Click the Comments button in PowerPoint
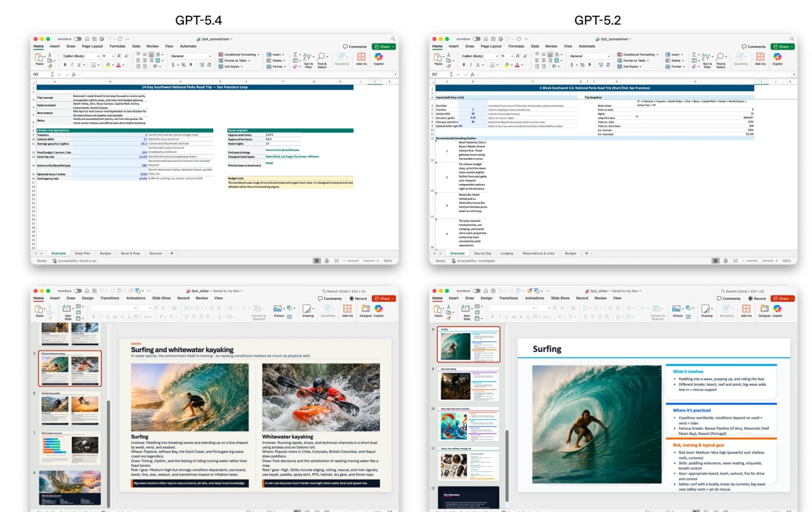The image size is (812, 512). pyautogui.click(x=331, y=298)
